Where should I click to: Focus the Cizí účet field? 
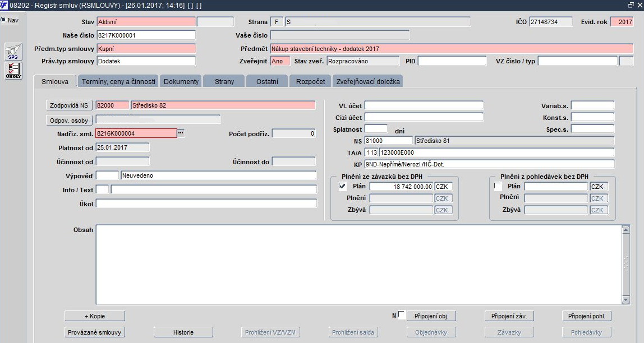click(424, 117)
